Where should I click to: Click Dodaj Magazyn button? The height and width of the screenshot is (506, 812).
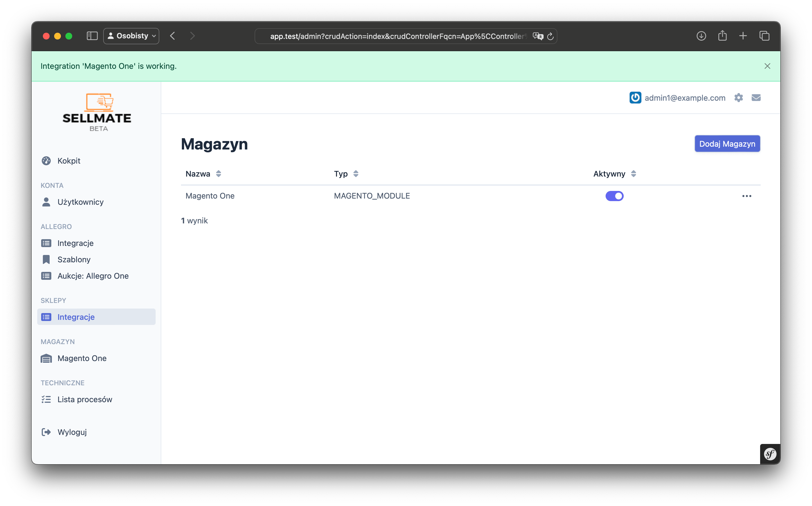(727, 143)
